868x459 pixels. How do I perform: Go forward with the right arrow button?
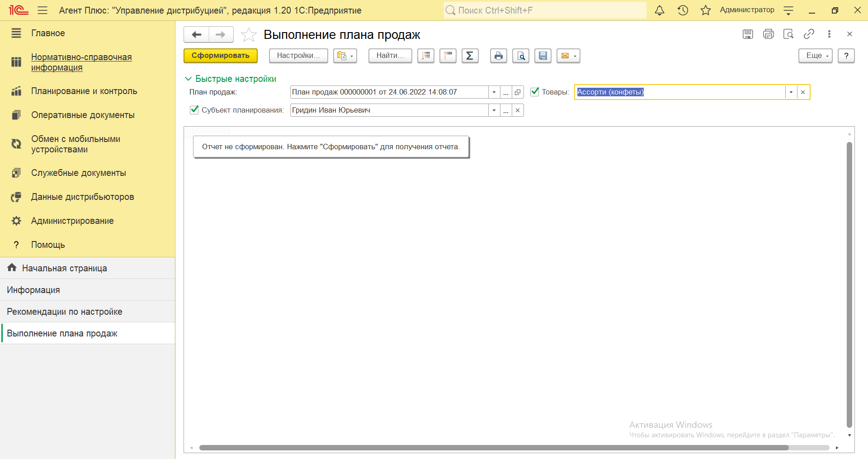[221, 34]
